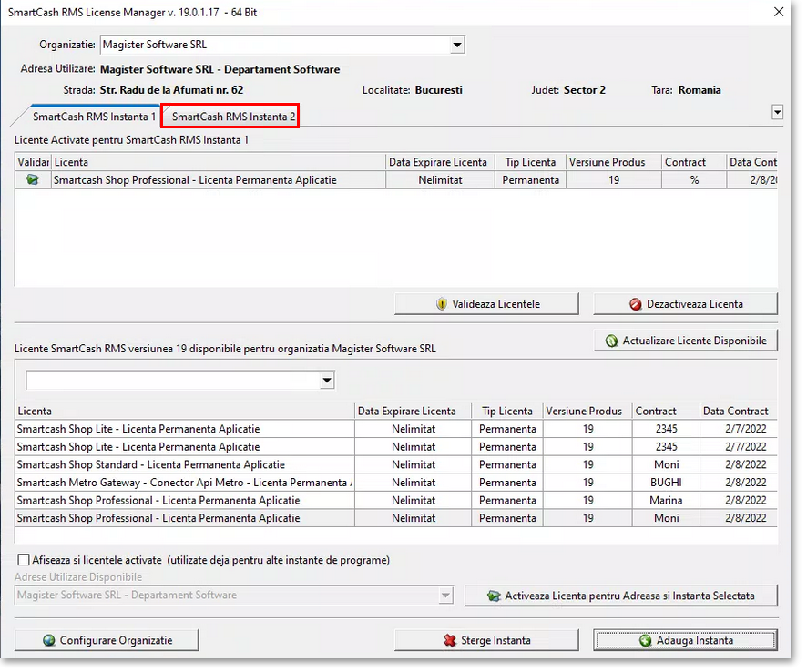Click the red X icon on Sterge Instanta
The width and height of the screenshot is (807, 672).
point(449,641)
